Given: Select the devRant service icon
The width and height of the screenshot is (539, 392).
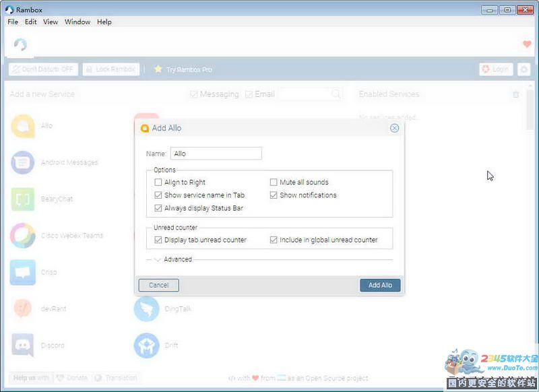Looking at the screenshot, I should click(x=23, y=308).
